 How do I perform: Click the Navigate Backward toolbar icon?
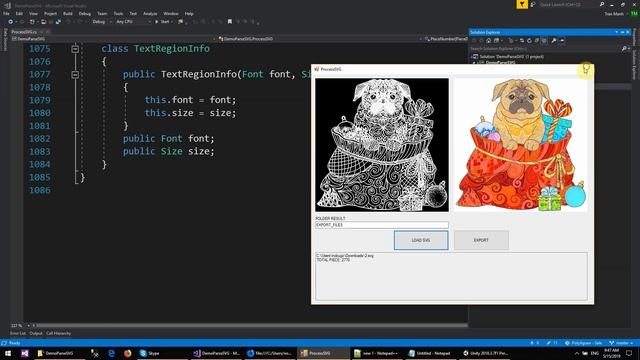(x=11, y=22)
